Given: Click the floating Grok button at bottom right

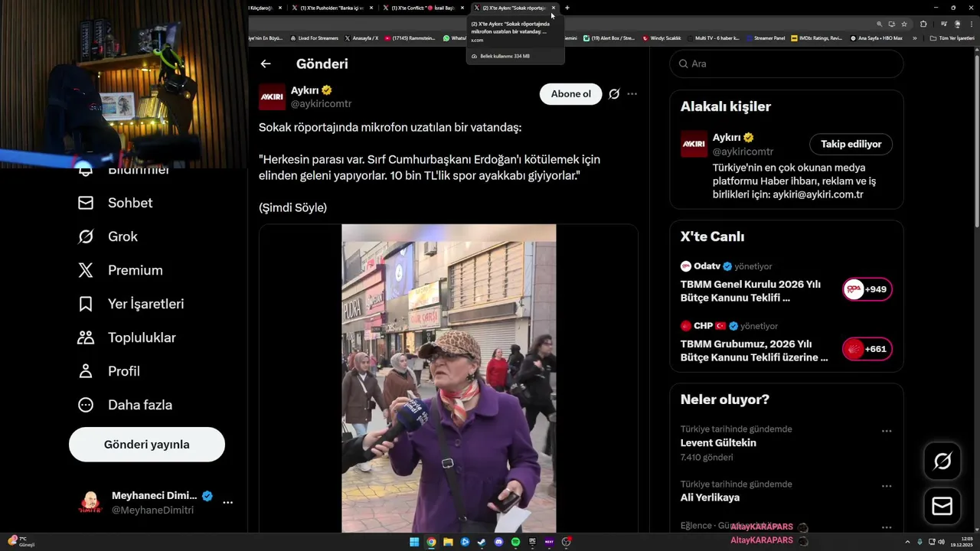Looking at the screenshot, I should click(x=942, y=461).
